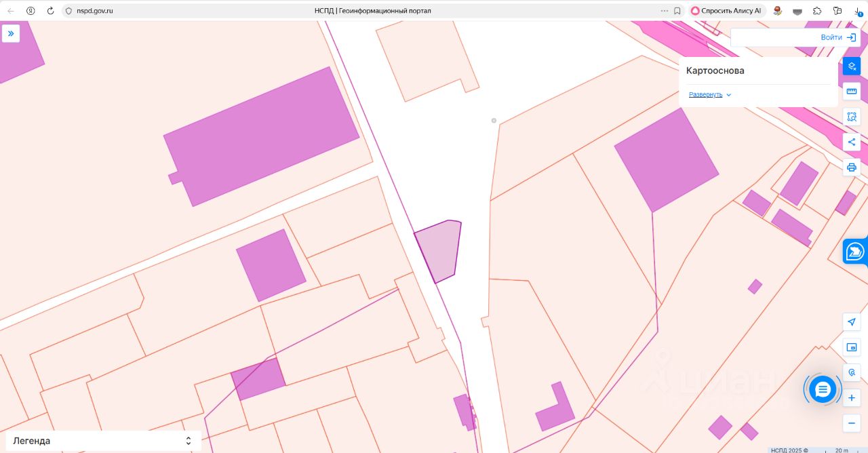
Task: Activate the area search selection tool
Action: 852,117
